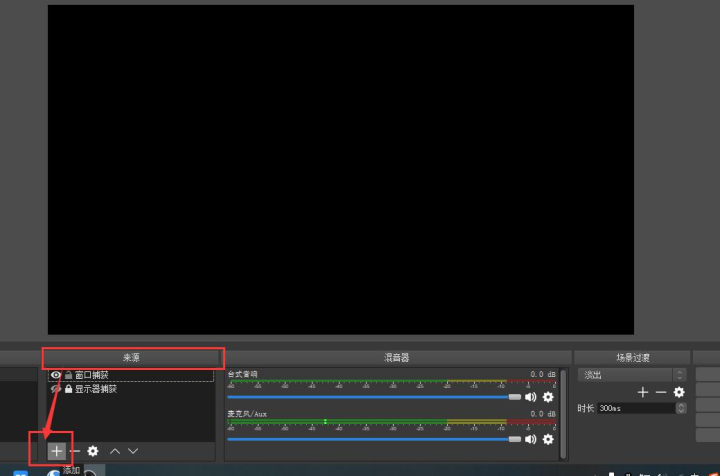Click the 台式音响 level meter
Viewport: 720px width, 476px height.
pyautogui.click(x=392, y=381)
